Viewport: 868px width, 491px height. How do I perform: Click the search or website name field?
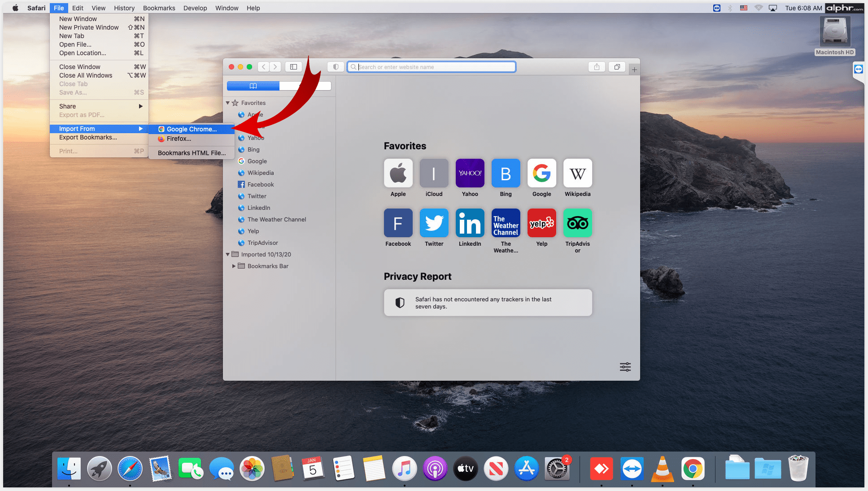pos(431,66)
